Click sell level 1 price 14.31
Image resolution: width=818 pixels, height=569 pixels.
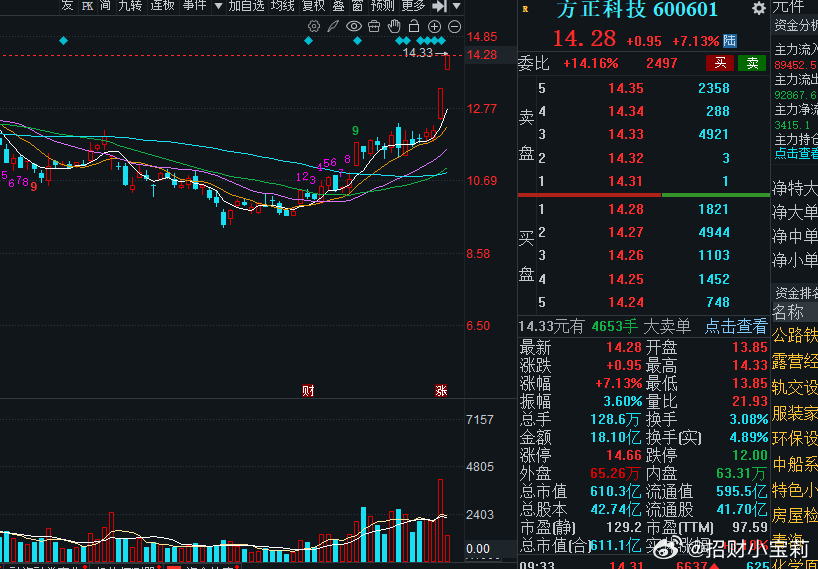(625, 181)
